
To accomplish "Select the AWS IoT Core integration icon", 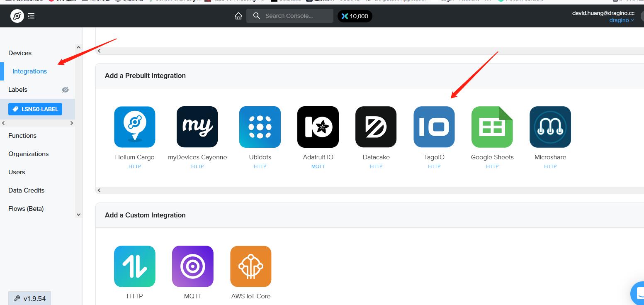I will 251,266.
